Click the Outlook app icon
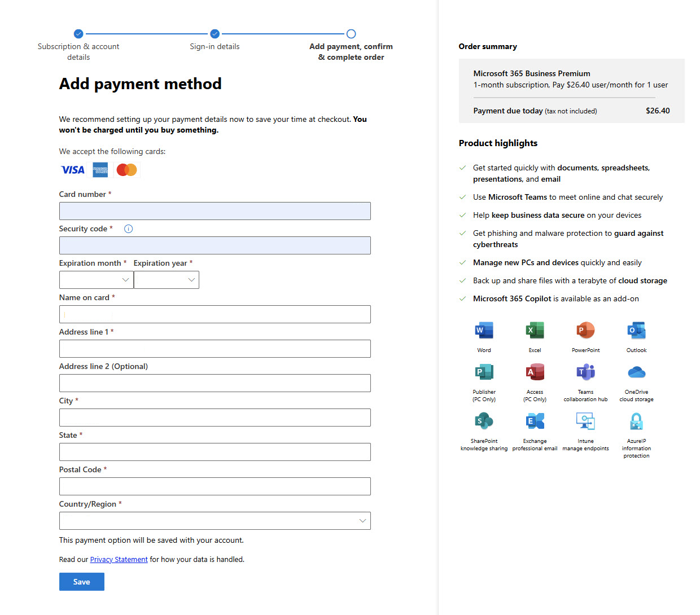This screenshot has width=700, height=615. pos(636,330)
